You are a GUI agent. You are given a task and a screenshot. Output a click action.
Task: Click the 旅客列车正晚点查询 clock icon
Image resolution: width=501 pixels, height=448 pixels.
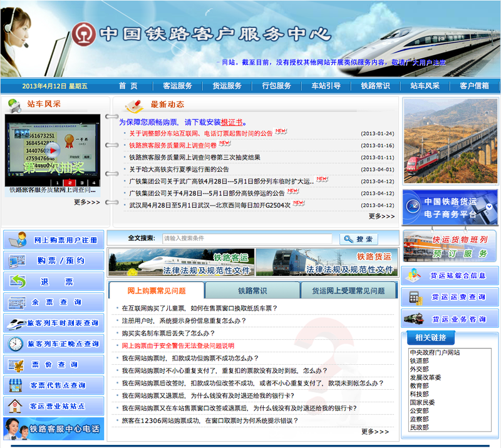pyautogui.click(x=15, y=344)
